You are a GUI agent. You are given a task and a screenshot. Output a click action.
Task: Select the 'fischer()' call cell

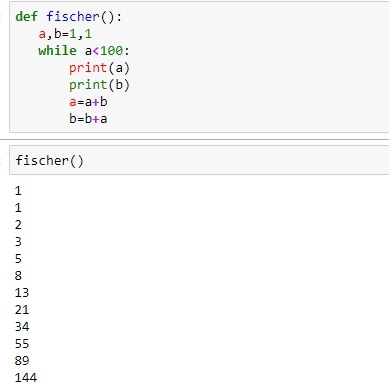click(x=199, y=160)
